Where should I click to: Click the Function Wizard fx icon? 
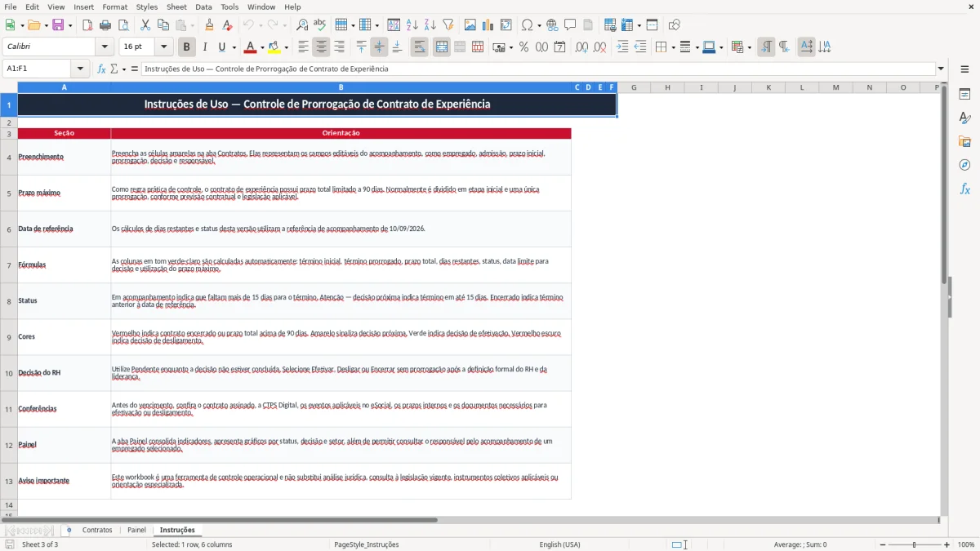101,69
